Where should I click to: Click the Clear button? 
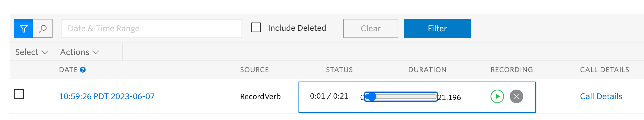click(371, 28)
